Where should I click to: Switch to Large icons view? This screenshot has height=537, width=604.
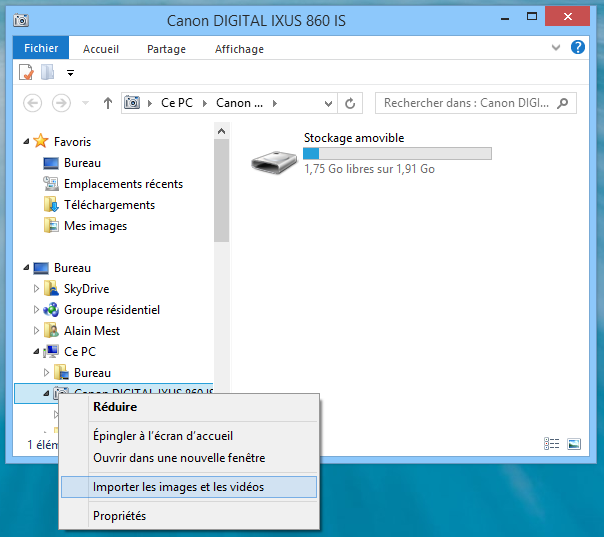574,444
